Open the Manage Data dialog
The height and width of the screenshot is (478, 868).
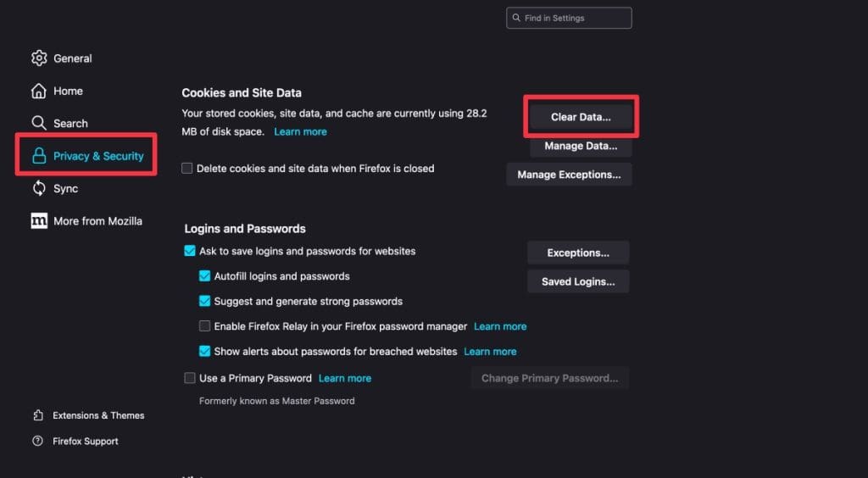(581, 146)
